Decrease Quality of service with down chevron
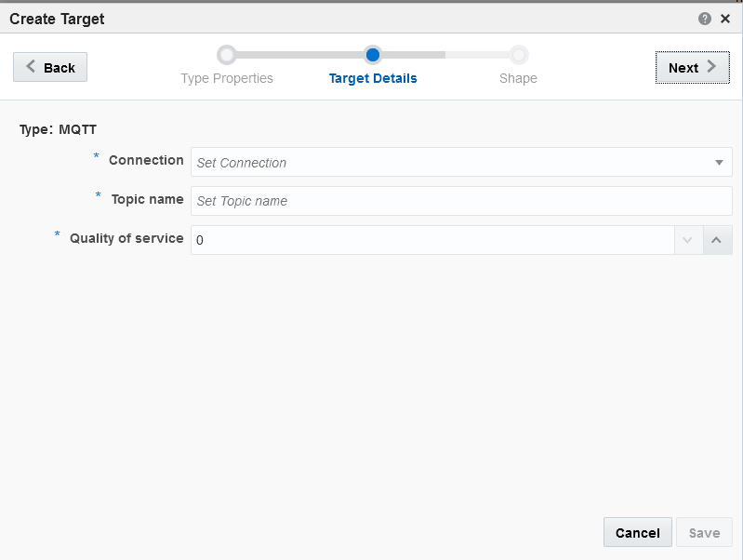Image resolution: width=743 pixels, height=560 pixels. 688,240
